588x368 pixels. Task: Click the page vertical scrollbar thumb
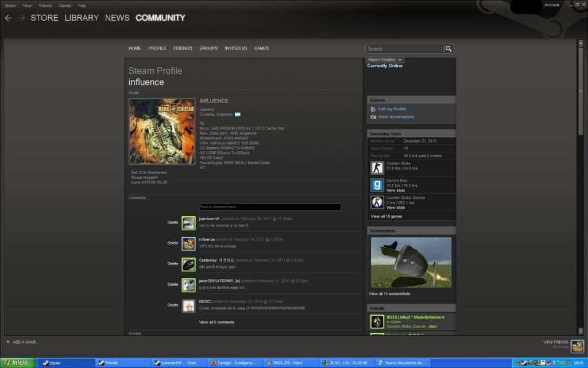(x=581, y=90)
